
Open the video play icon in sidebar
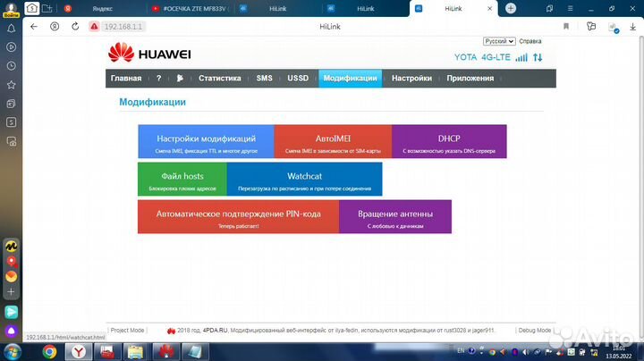pyautogui.click(x=11, y=47)
